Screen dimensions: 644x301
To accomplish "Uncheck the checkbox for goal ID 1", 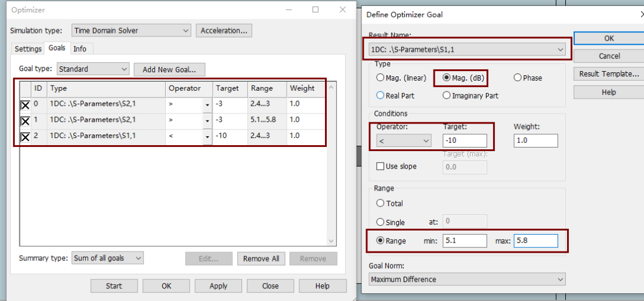I will 25,121.
